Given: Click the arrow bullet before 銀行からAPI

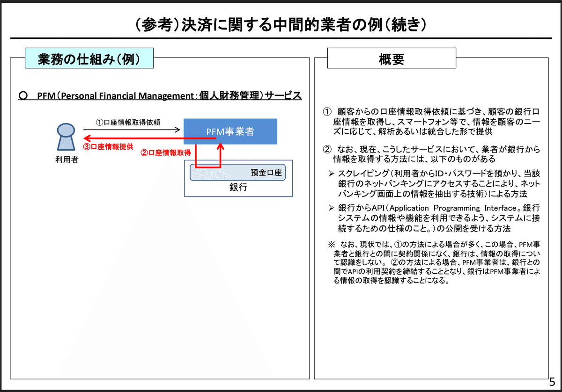Looking at the screenshot, I should [x=331, y=208].
